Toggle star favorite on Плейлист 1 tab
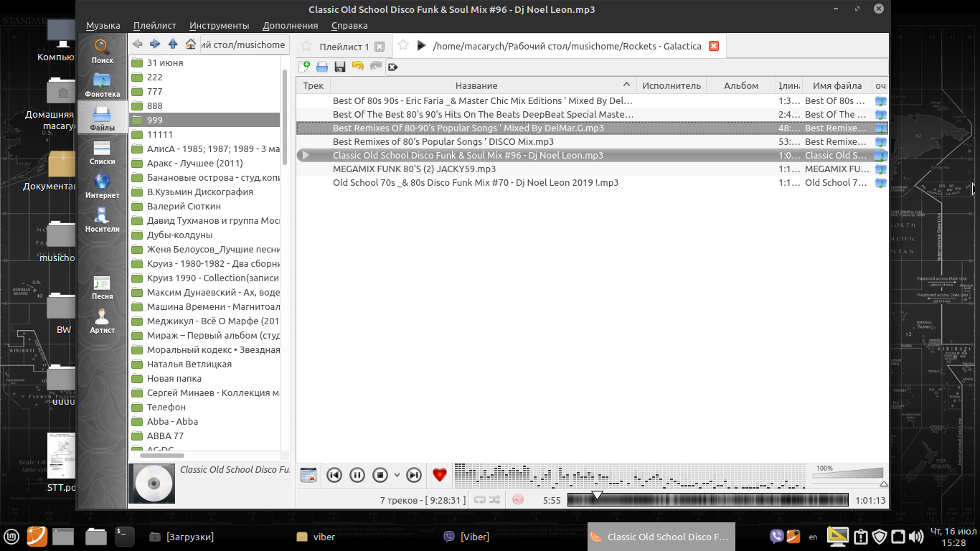Image resolution: width=980 pixels, height=551 pixels. pyautogui.click(x=306, y=47)
